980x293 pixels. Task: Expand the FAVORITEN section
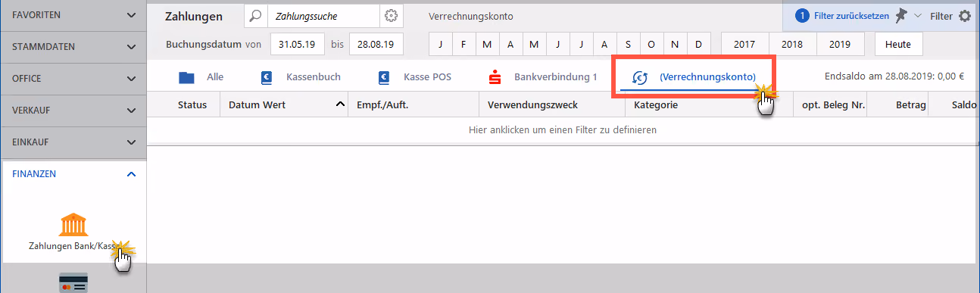click(x=73, y=14)
